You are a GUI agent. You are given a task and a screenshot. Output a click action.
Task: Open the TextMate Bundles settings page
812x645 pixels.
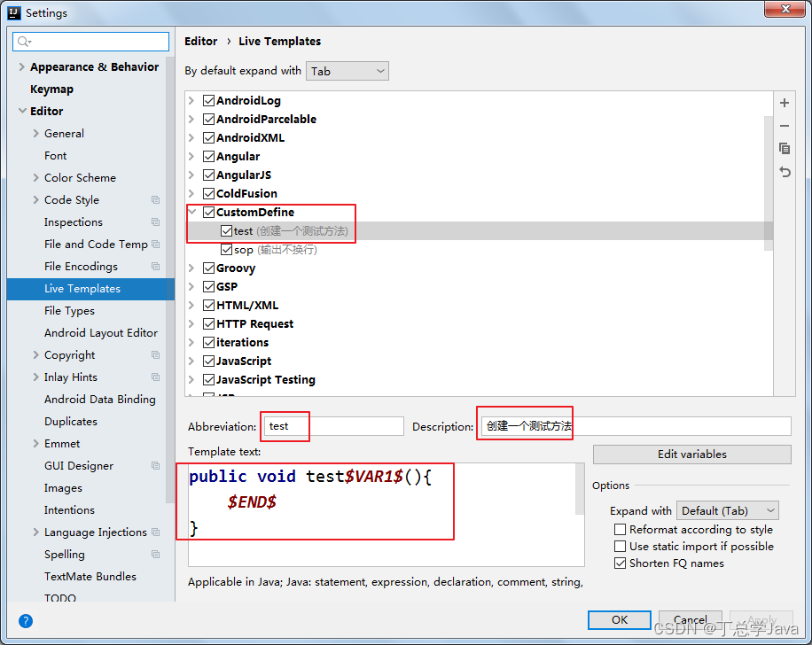(x=90, y=577)
